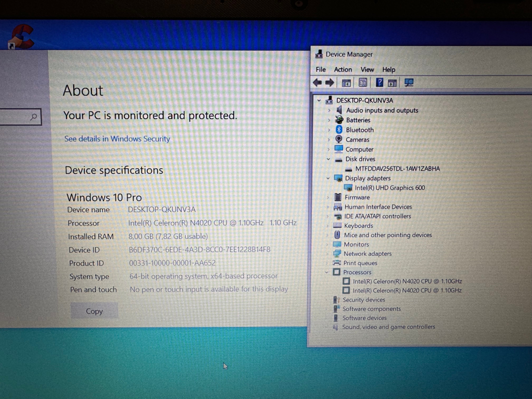Click the Scan for hardware changes monitor icon
The height and width of the screenshot is (399, 532).
(x=409, y=83)
